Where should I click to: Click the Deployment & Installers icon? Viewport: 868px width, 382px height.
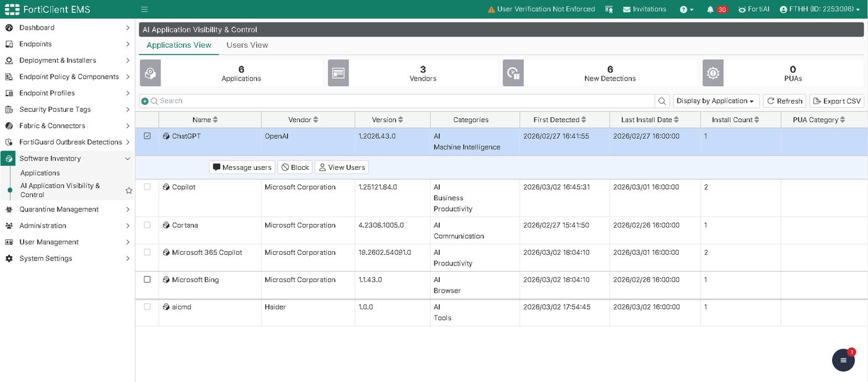[9, 60]
